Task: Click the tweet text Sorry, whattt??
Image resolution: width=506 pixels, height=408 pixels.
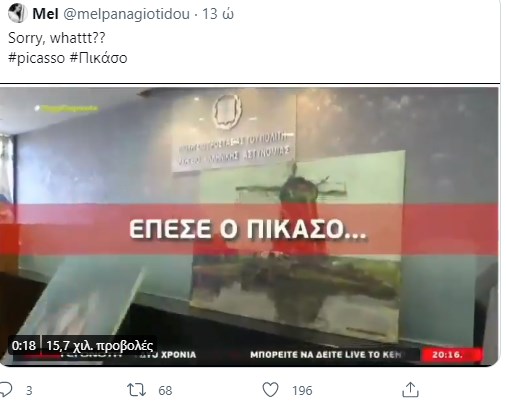Action: tap(57, 38)
